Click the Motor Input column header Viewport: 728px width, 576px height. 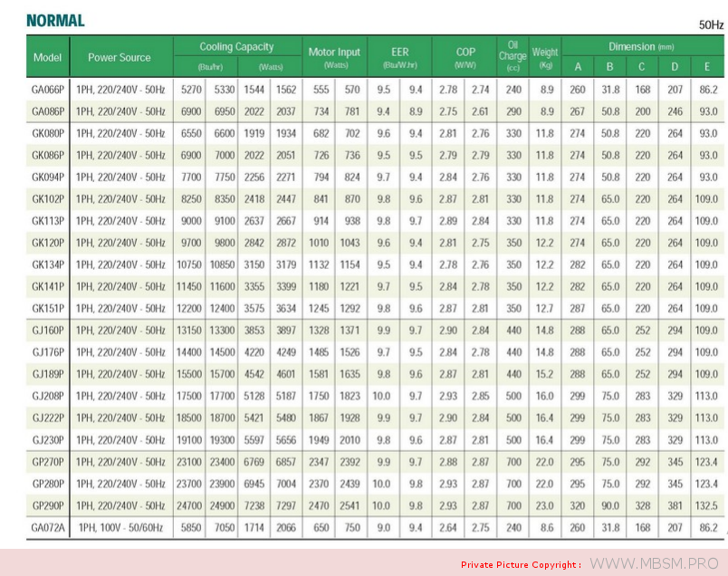334,52
